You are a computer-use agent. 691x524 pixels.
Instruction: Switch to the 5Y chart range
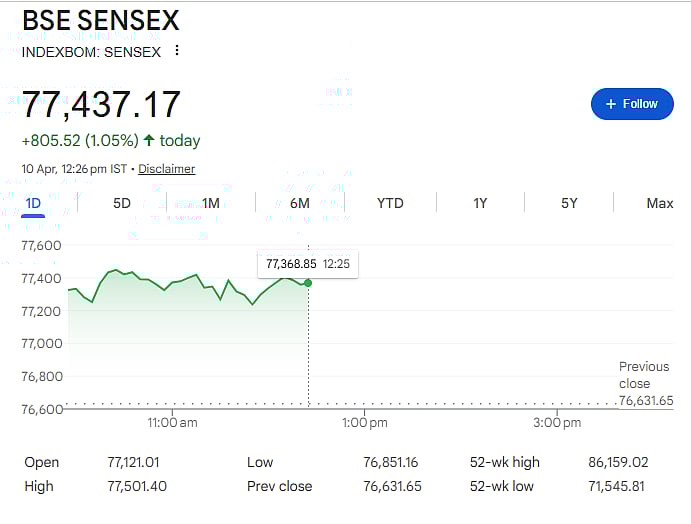click(569, 204)
